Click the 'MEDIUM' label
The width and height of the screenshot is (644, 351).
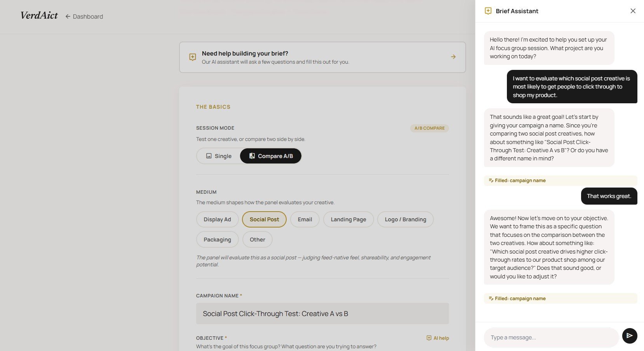click(x=206, y=192)
